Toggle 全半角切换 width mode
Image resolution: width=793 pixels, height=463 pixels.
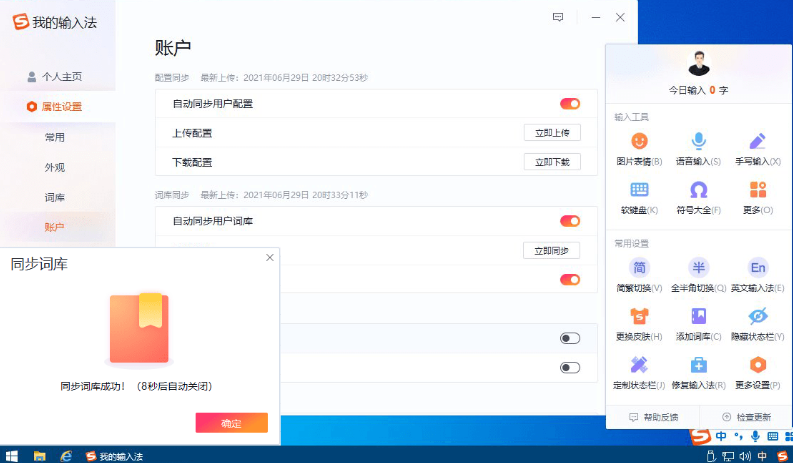coord(698,276)
